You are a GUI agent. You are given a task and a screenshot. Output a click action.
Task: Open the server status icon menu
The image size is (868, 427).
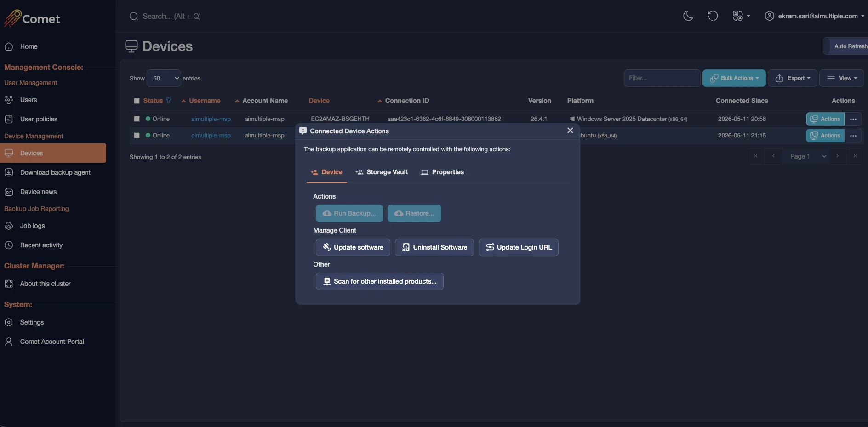click(x=741, y=16)
